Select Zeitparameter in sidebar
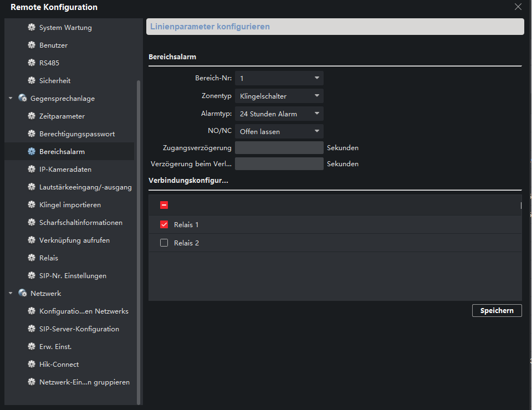Image resolution: width=532 pixels, height=410 pixels. click(x=62, y=116)
